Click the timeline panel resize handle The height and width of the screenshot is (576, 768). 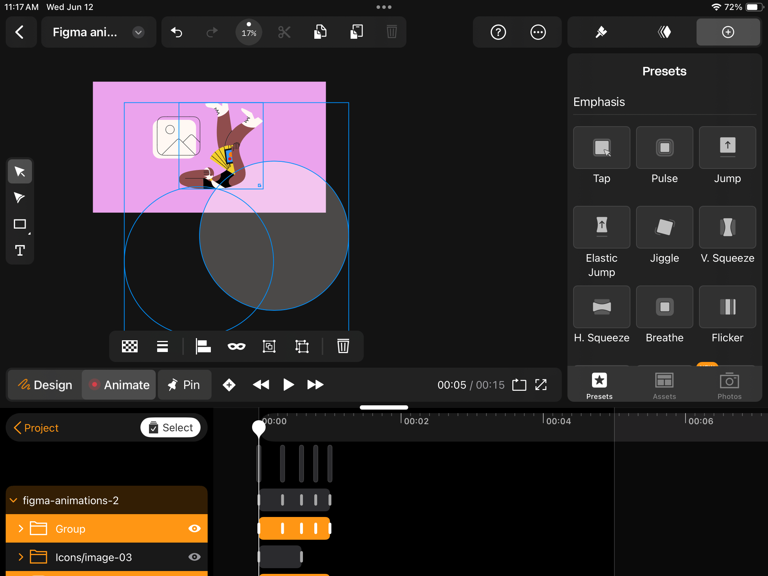pos(384,408)
